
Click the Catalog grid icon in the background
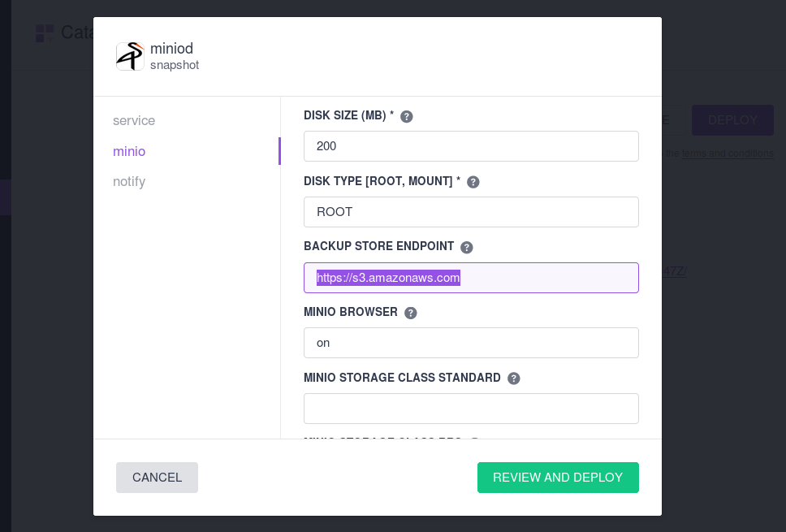[45, 33]
